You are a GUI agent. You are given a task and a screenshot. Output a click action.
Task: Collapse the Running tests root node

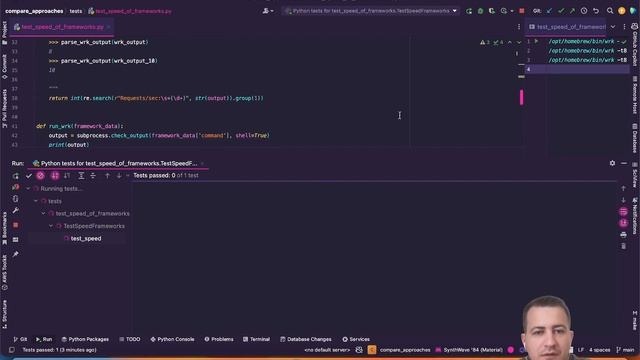pyautogui.click(x=28, y=189)
